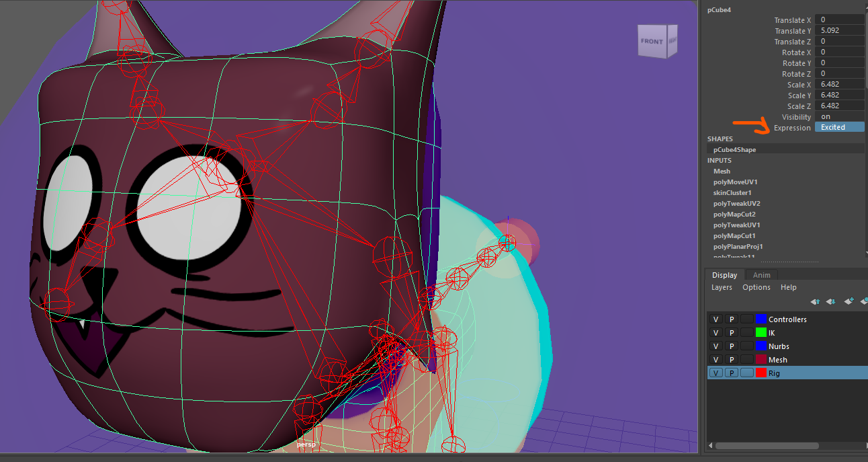Cycle display type box of Controllers layer
The image size is (868, 462).
coord(746,319)
